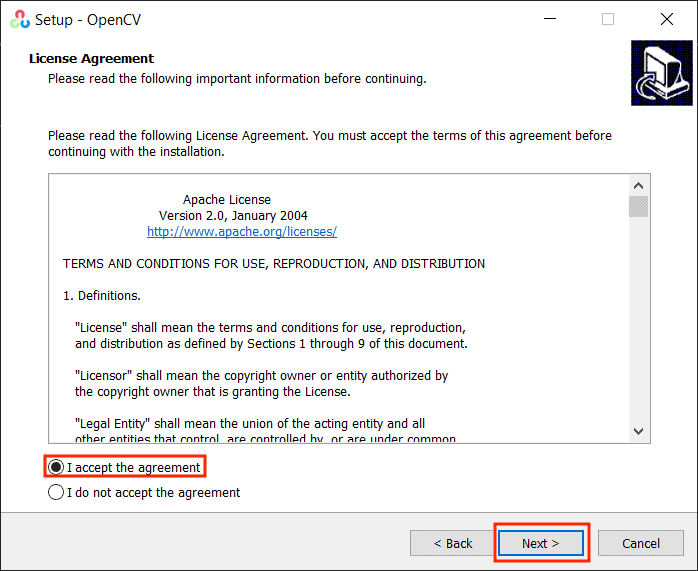Viewport: 698px width, 571px height.
Task: Close the Setup - OpenCV window
Action: tap(667, 19)
